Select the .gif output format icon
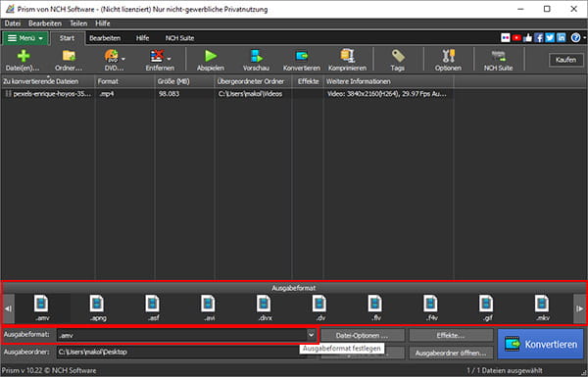This screenshot has height=377, width=588. [486, 308]
